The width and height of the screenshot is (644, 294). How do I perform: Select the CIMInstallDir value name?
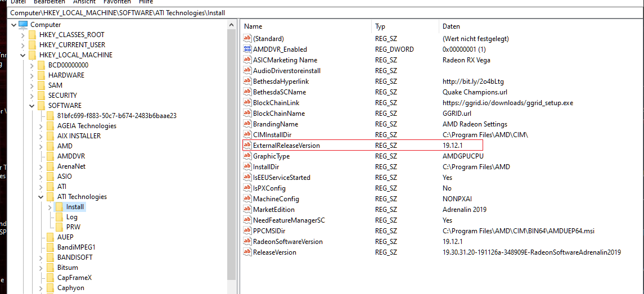point(272,135)
